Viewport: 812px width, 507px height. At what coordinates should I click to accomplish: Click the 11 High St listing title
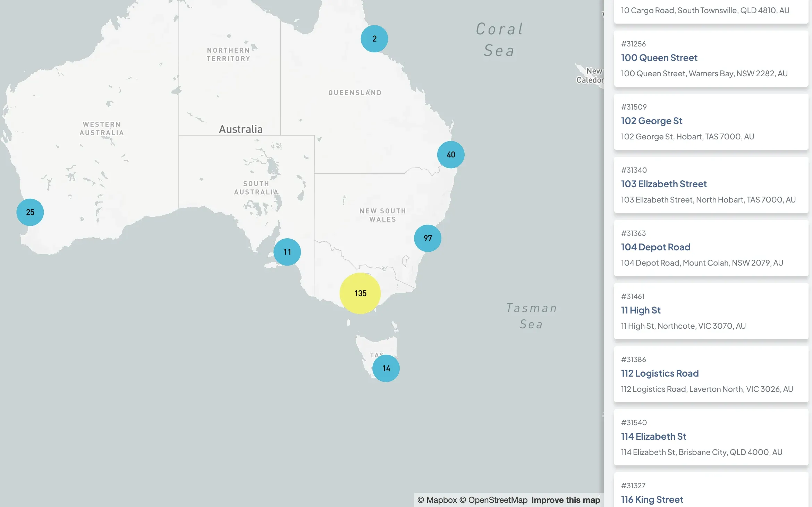[x=641, y=310]
